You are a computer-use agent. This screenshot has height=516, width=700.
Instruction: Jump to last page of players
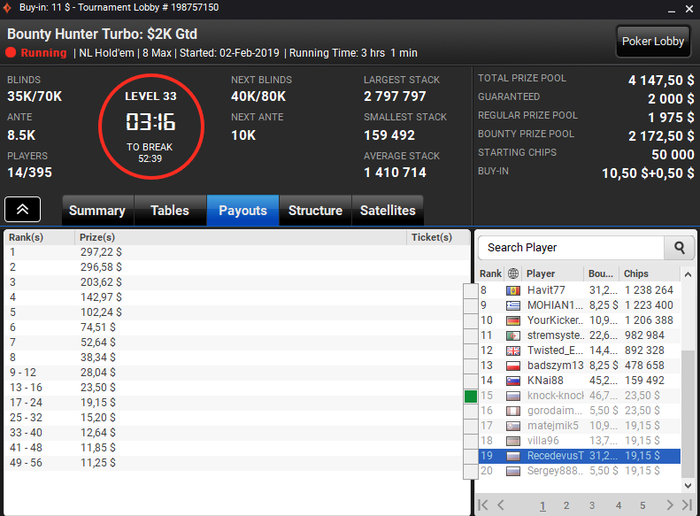687,505
